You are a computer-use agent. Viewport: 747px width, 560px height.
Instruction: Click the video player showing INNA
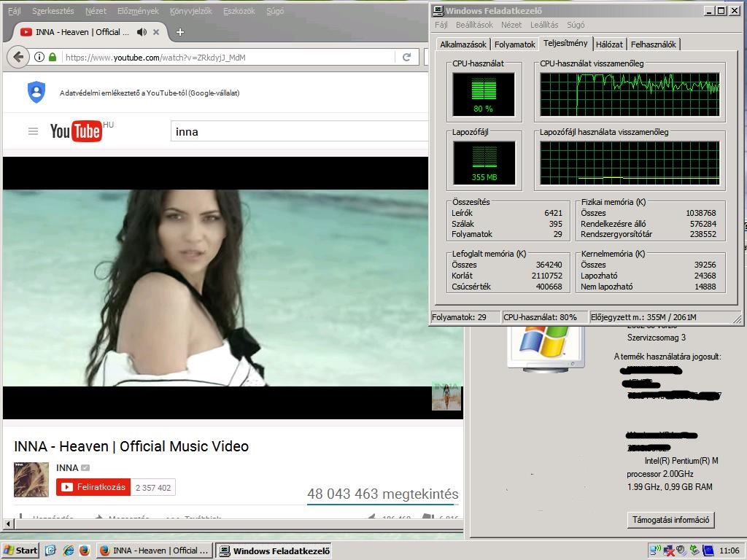(x=233, y=287)
